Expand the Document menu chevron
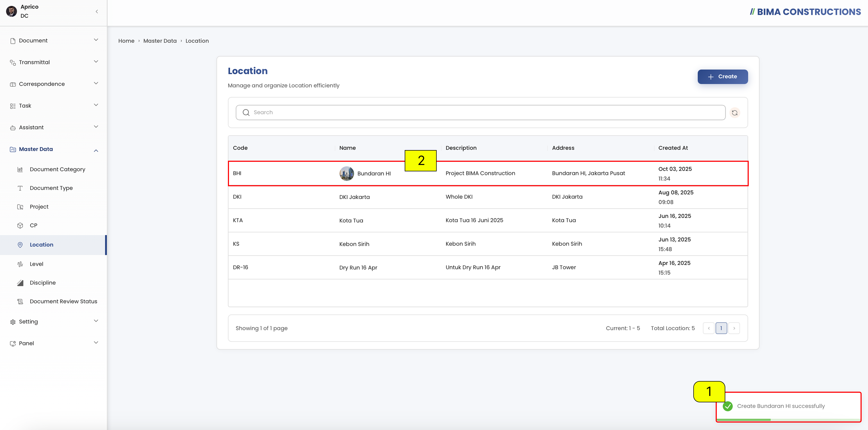The width and height of the screenshot is (868, 430). pos(96,40)
